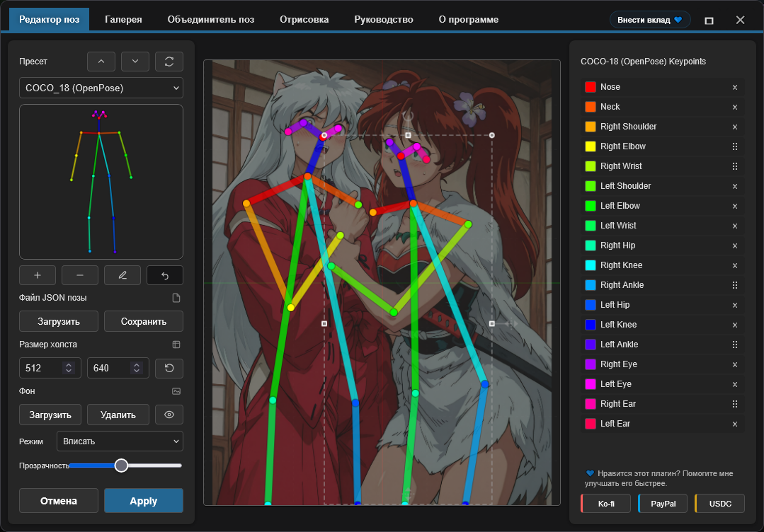Remove pose with minus button
Viewport: 764px width, 532px height.
[80, 275]
